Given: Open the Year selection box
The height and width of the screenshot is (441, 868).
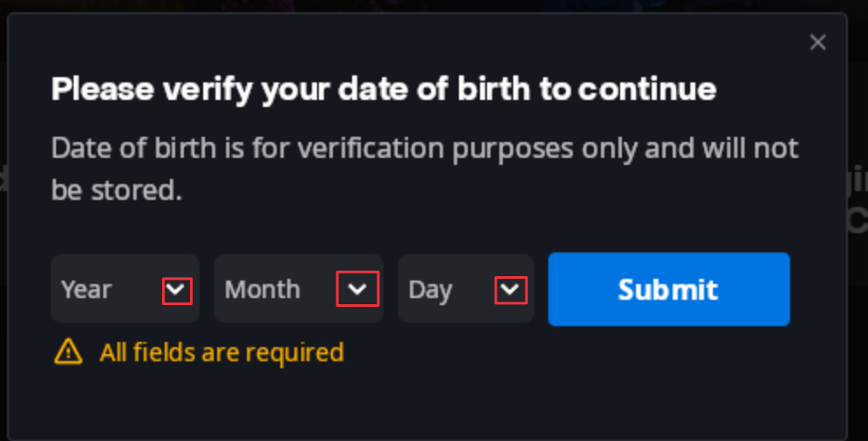Looking at the screenshot, I should click(125, 288).
